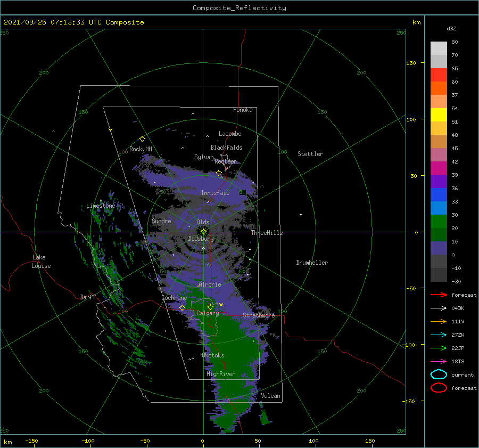Click the Stettler town label
Screen dimensions: 479x448
310,154
